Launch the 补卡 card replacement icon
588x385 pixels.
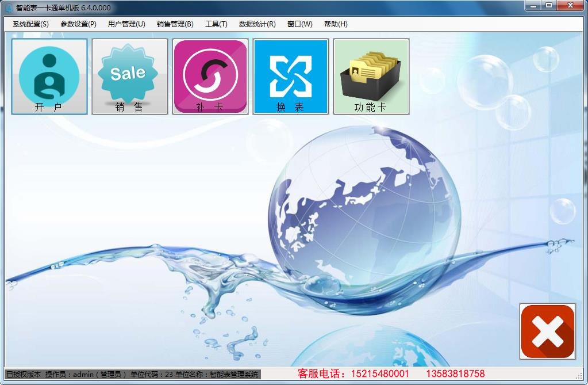point(210,77)
